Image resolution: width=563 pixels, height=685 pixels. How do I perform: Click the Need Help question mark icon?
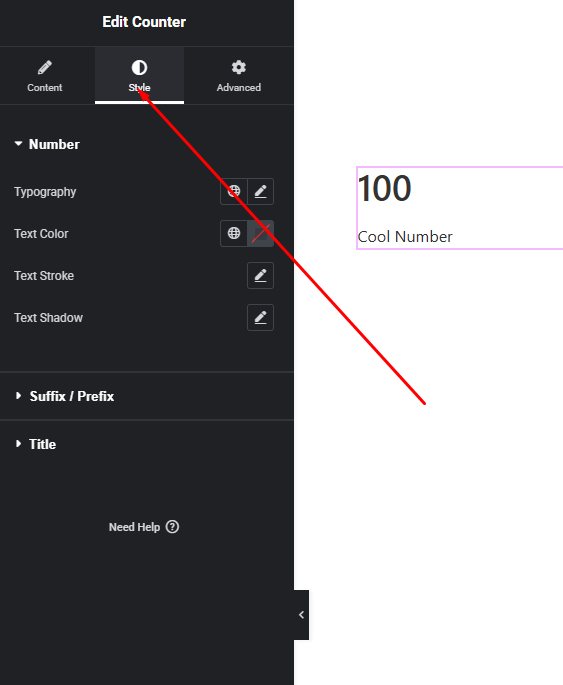[173, 527]
